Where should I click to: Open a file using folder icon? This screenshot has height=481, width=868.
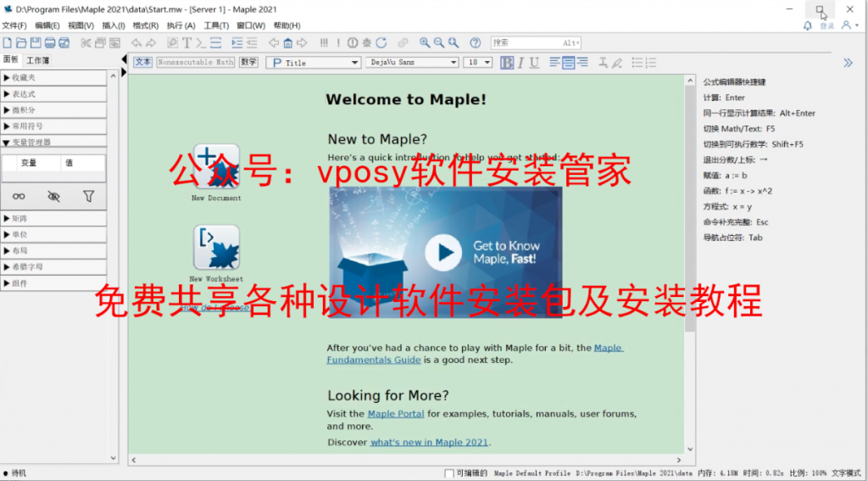[x=21, y=42]
